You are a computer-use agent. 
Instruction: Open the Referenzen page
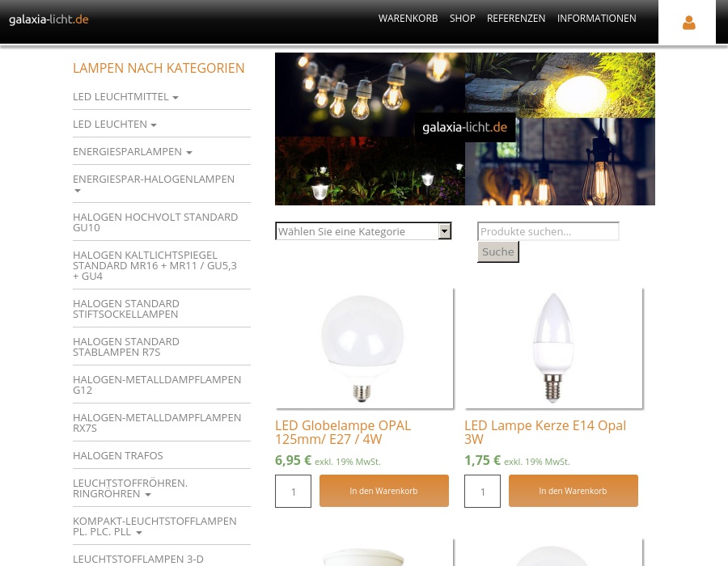tap(515, 19)
